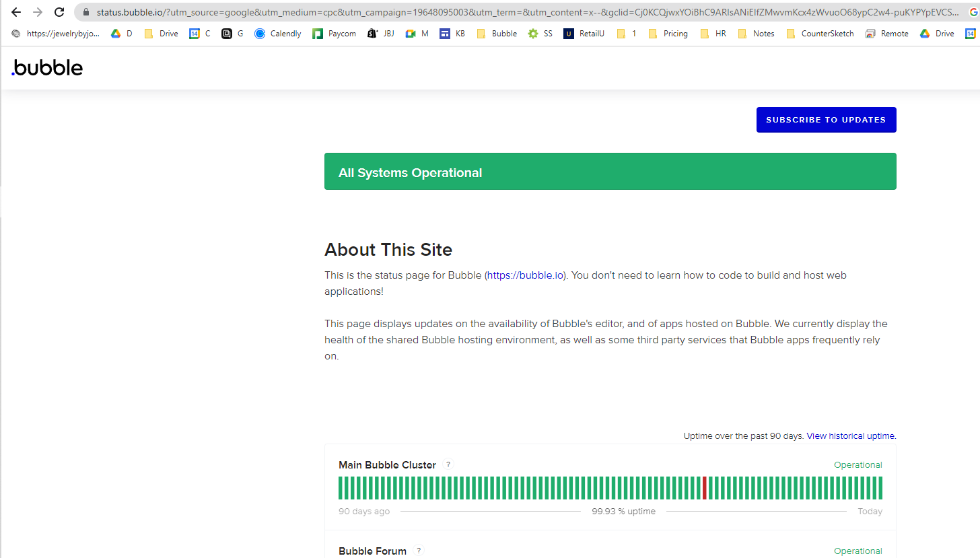980x558 pixels.
Task: Expand the HR bookmark folder
Action: (x=713, y=34)
